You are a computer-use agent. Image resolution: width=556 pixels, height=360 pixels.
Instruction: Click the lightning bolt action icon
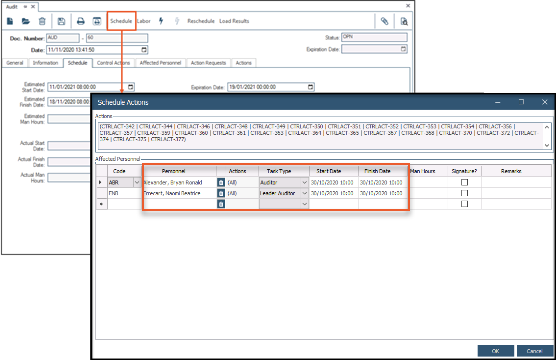coord(161,21)
